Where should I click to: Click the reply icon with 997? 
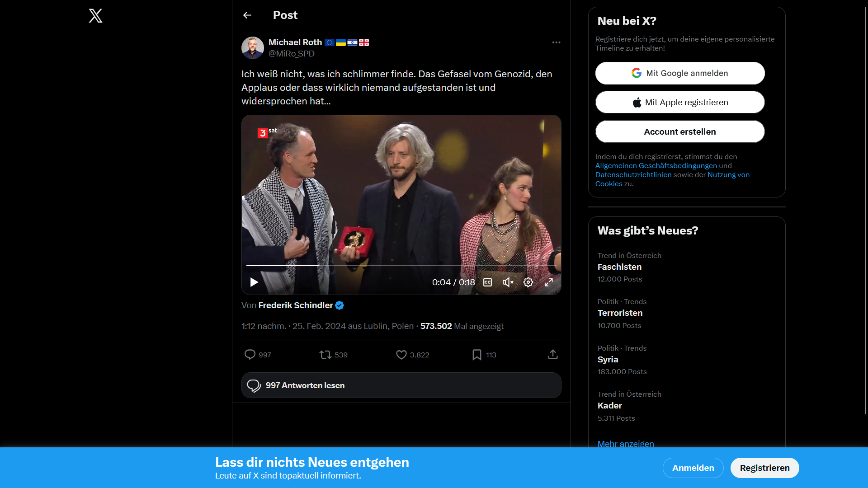[250, 355]
